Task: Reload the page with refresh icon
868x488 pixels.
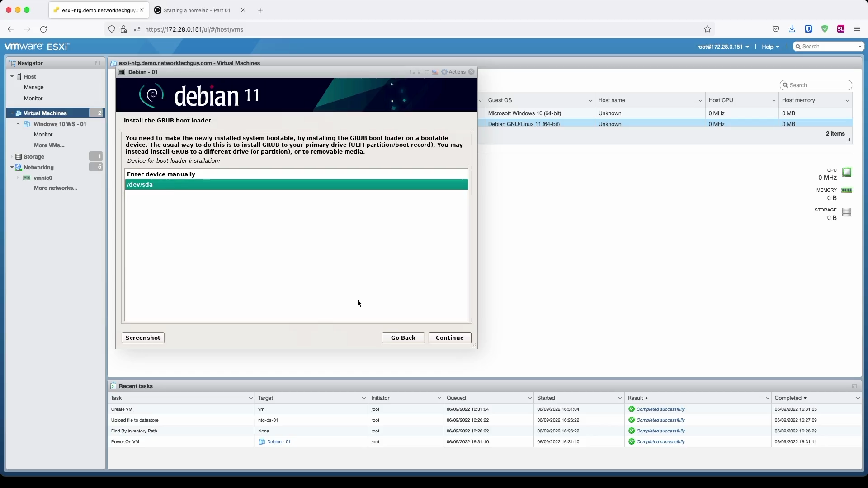Action: tap(43, 29)
